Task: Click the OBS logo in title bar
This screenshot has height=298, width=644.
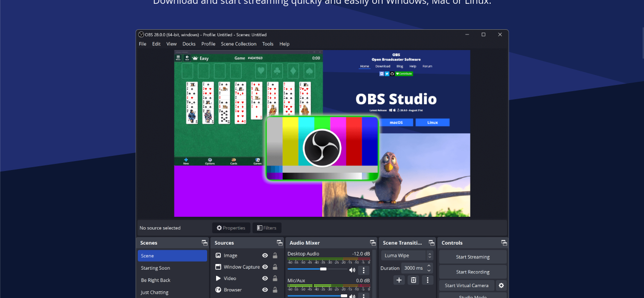Action: (x=141, y=34)
